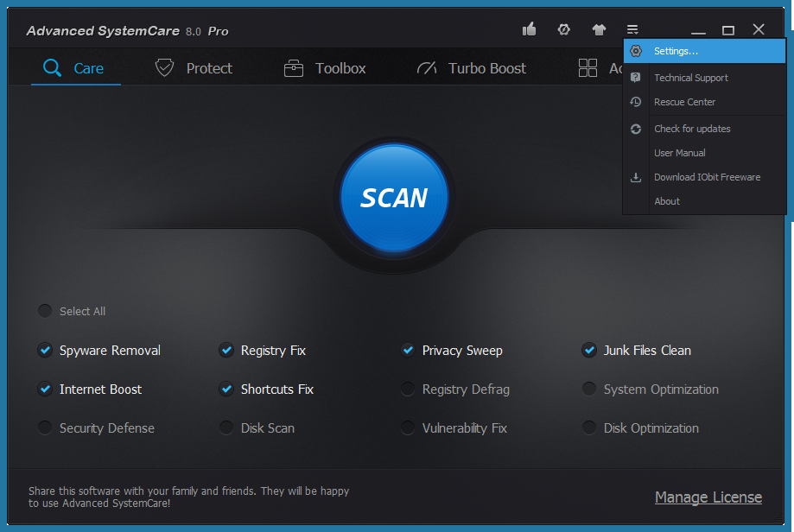Switch to the Protect tab
Viewport: 794px width, 532px height.
pos(194,68)
